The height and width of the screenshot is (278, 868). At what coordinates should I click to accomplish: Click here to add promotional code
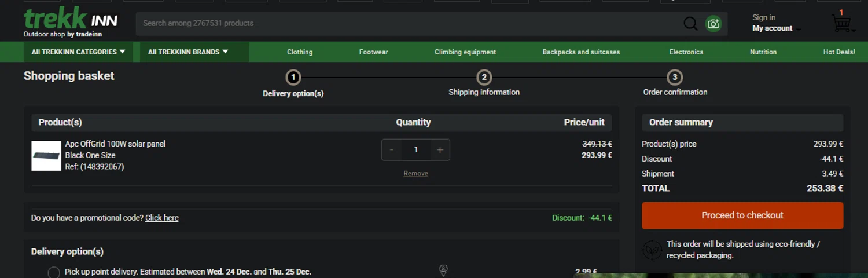(x=162, y=218)
